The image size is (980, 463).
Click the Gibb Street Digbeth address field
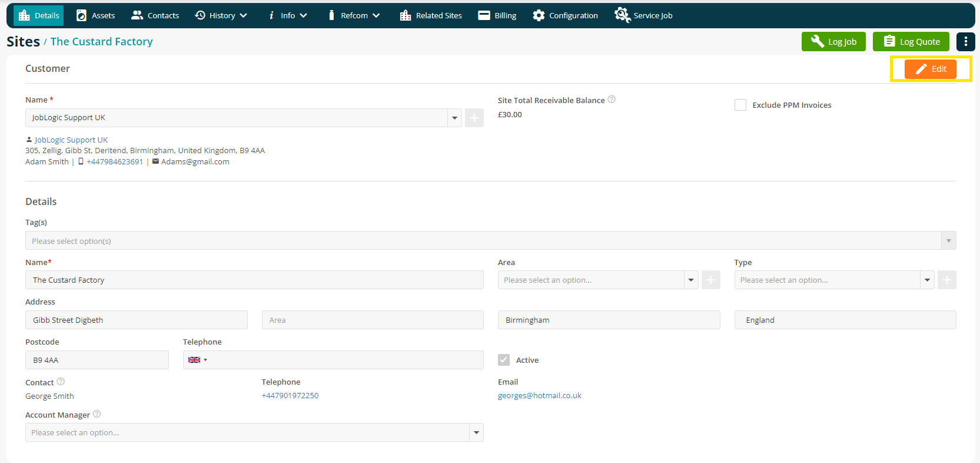point(137,320)
